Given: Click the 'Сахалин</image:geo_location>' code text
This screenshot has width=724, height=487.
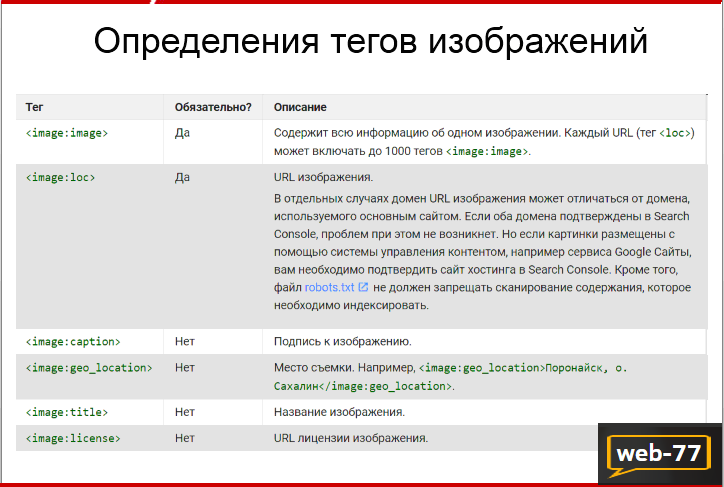Looking at the screenshot, I should pos(362,386).
